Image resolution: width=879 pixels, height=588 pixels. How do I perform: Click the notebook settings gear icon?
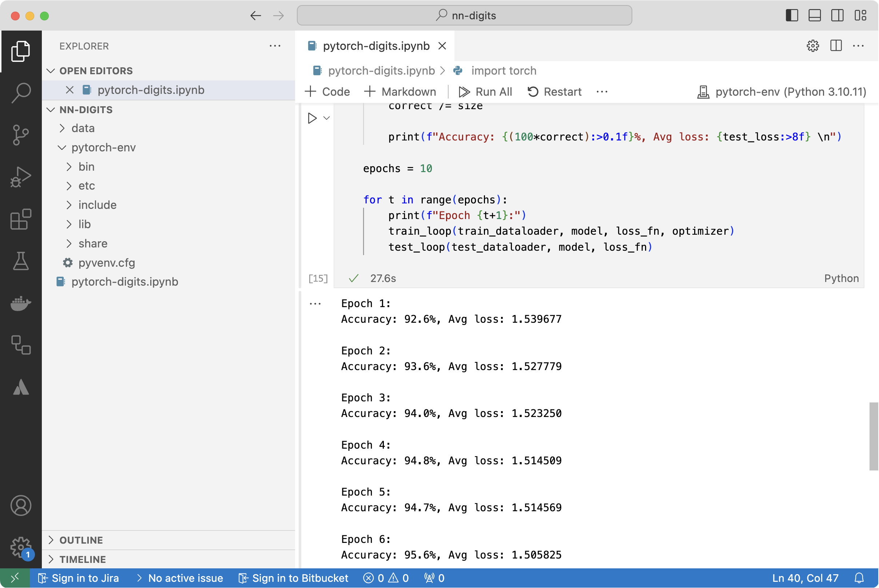812,45
